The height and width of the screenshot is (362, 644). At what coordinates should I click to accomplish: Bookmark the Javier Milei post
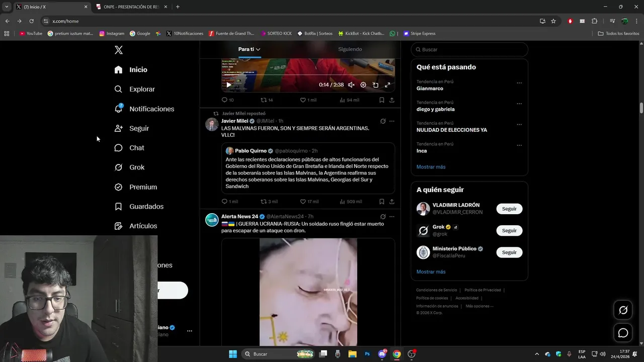click(x=382, y=202)
